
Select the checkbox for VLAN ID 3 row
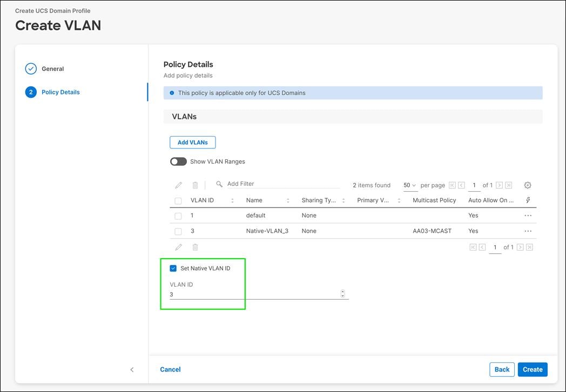click(178, 231)
